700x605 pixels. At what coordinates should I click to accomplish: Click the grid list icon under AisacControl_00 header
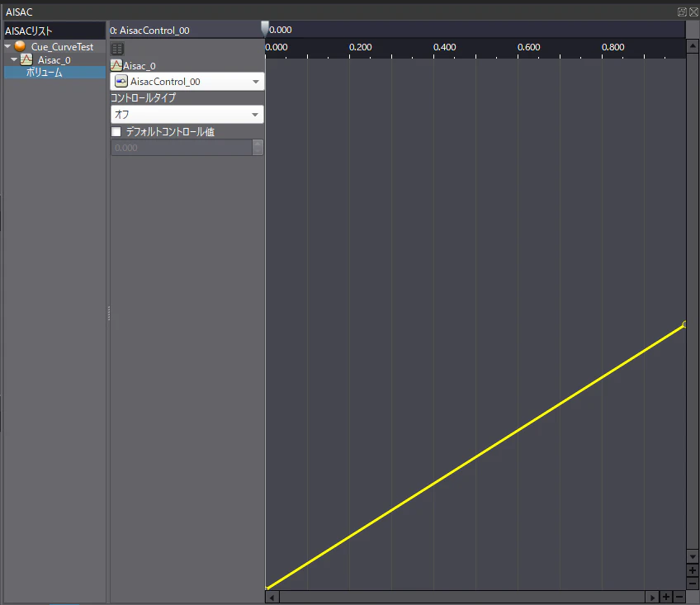tap(117, 49)
